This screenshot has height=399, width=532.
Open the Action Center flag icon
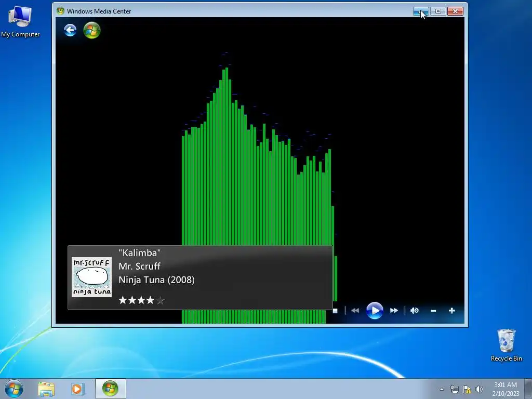[467, 389]
